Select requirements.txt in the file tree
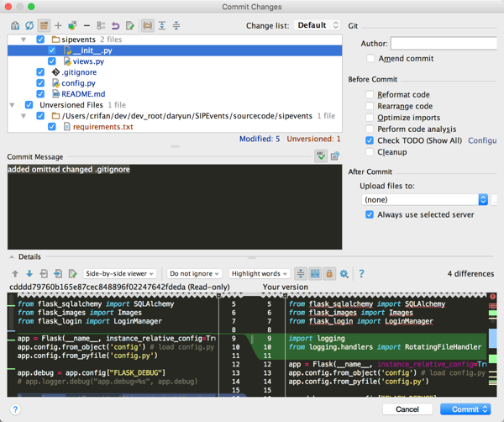The width and height of the screenshot is (504, 422). point(102,127)
